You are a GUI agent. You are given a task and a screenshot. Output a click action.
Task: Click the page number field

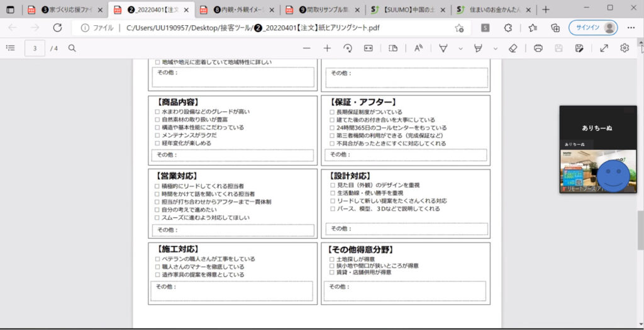pyautogui.click(x=35, y=48)
